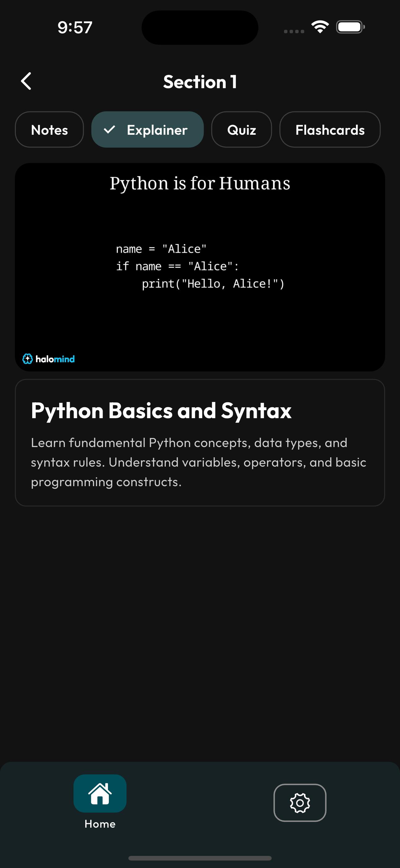
Task: Open the Python Basics and Syntax card
Action: pos(200,442)
